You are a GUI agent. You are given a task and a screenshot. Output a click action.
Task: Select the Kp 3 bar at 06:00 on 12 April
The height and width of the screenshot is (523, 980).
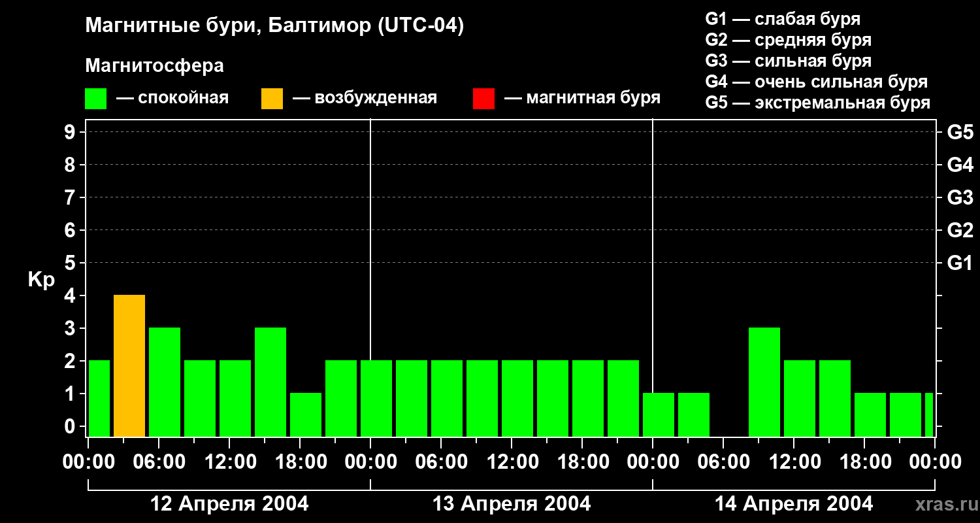(165, 382)
